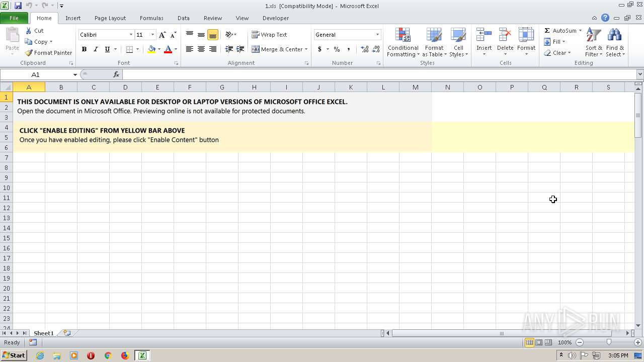Toggle Align Text Left

[x=190, y=49]
